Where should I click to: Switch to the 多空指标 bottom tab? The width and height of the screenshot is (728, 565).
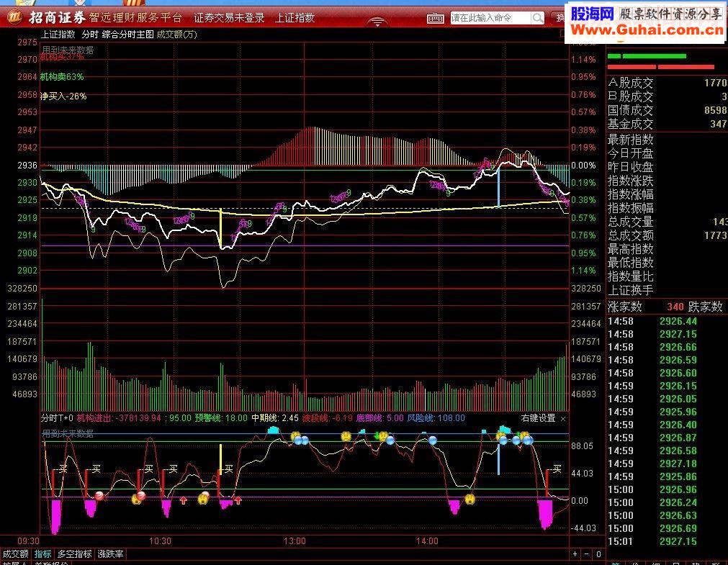pyautogui.click(x=74, y=554)
